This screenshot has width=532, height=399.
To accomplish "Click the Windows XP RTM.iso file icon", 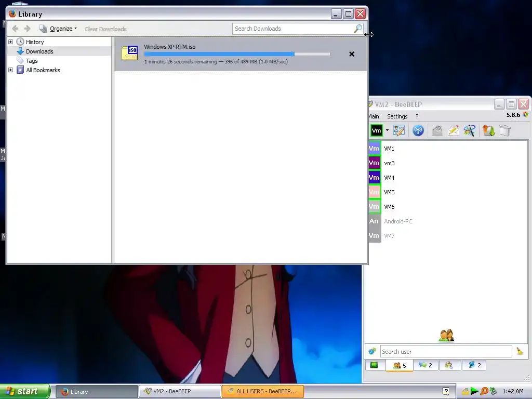I will point(129,54).
